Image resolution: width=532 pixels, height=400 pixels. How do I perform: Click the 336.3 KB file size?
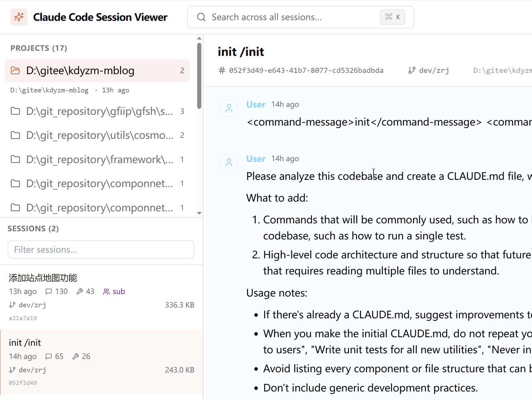(x=180, y=305)
